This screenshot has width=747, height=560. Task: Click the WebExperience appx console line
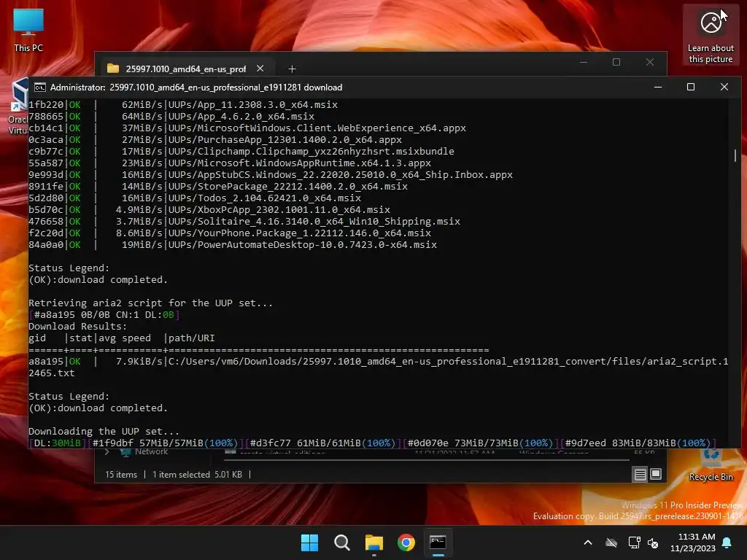pos(247,128)
